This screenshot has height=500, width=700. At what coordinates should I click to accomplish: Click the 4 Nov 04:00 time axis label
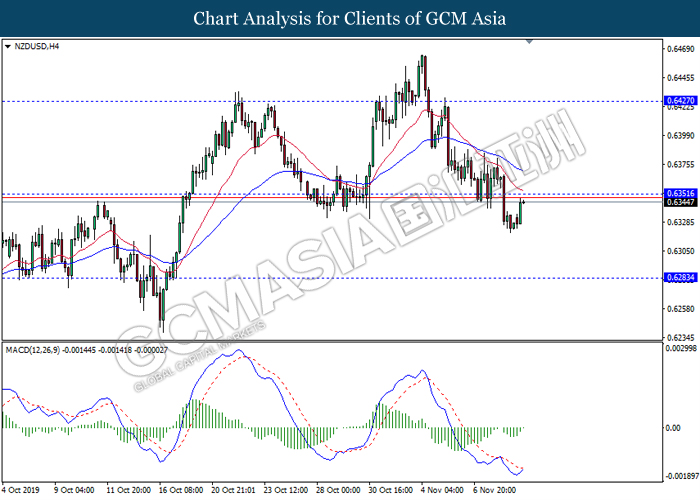click(441, 490)
